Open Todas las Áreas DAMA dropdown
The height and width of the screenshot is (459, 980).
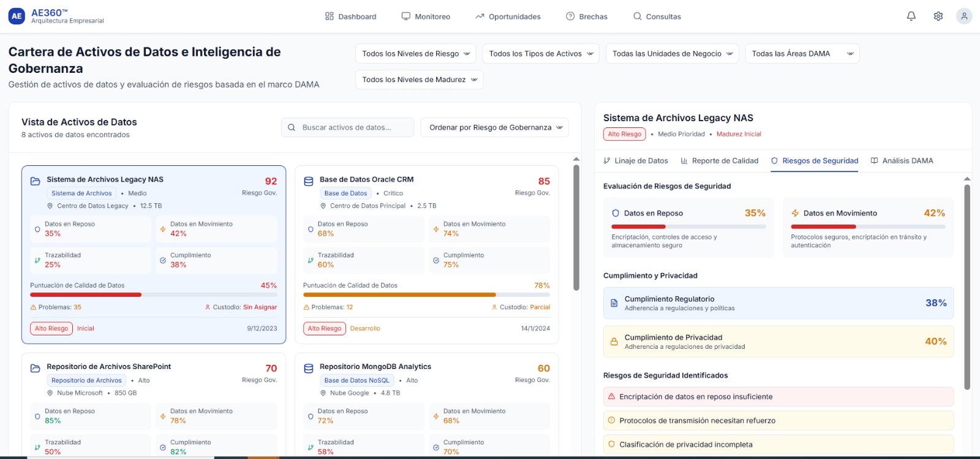[x=802, y=54]
